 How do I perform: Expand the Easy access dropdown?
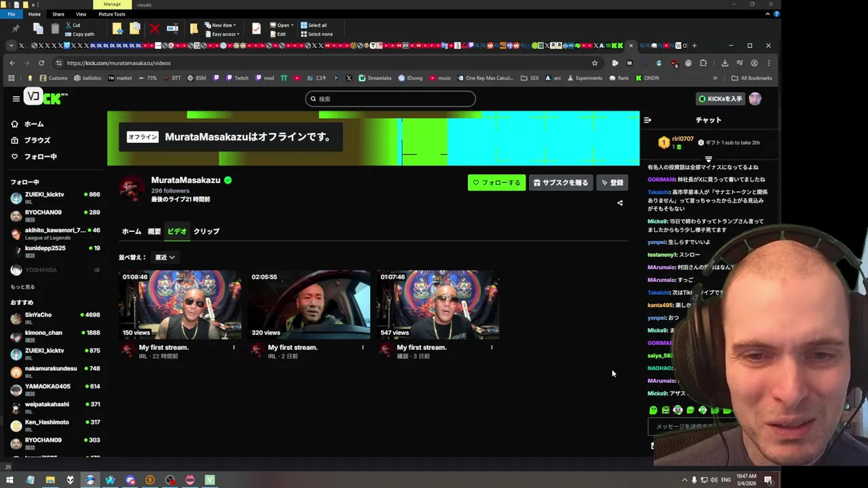click(x=222, y=34)
